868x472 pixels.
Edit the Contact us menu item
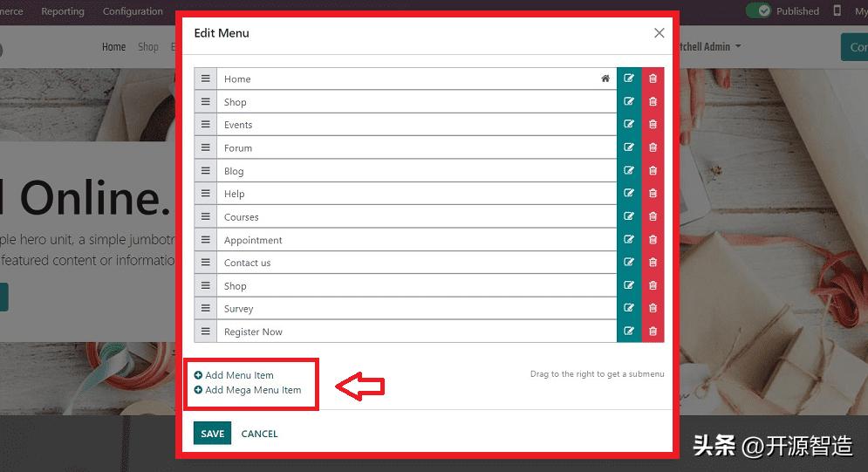coord(629,263)
